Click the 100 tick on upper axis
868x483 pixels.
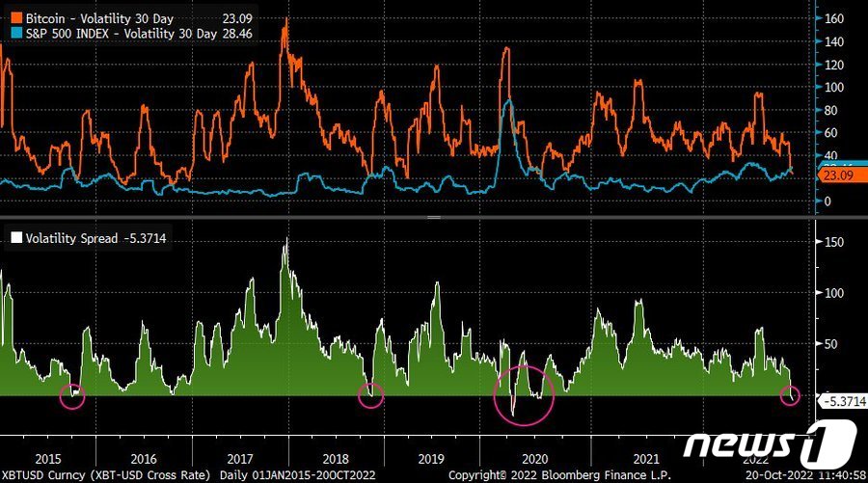[834, 88]
